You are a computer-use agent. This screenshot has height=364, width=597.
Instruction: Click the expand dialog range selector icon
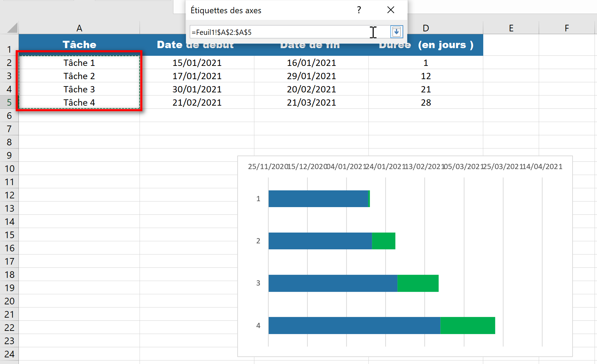click(396, 32)
